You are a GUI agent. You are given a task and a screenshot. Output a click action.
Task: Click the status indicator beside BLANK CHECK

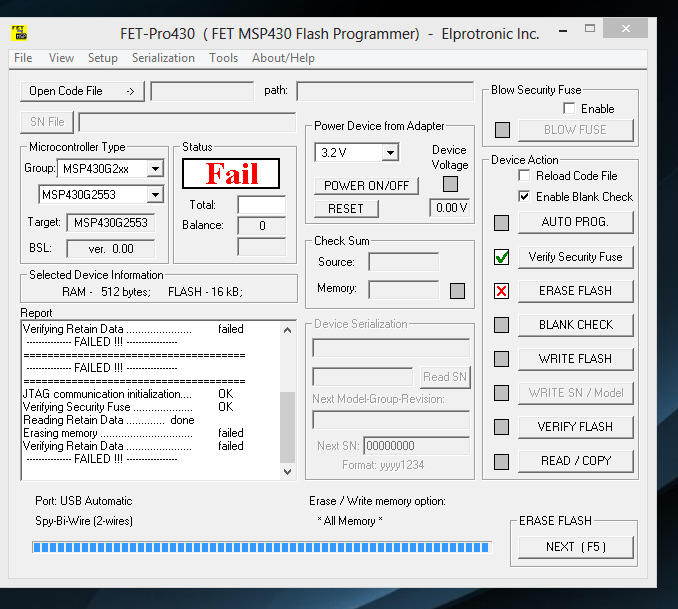coord(501,325)
